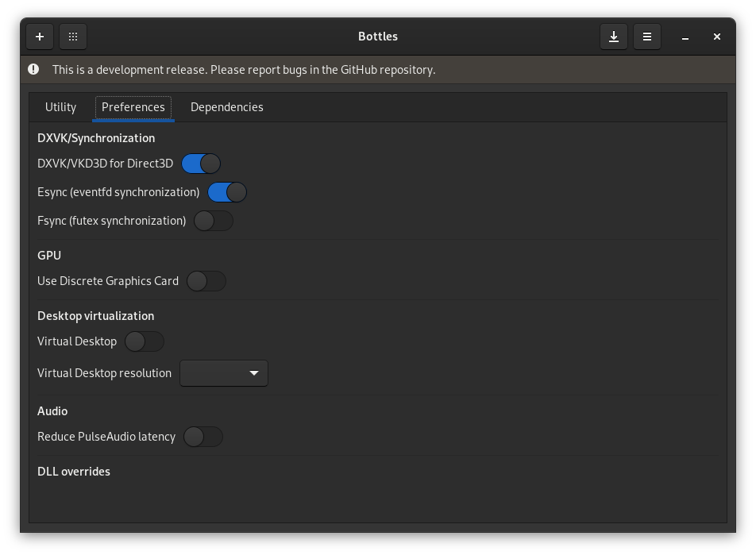Open the Virtual Desktop resolution dropdown
The image size is (756, 555).
[x=224, y=373]
